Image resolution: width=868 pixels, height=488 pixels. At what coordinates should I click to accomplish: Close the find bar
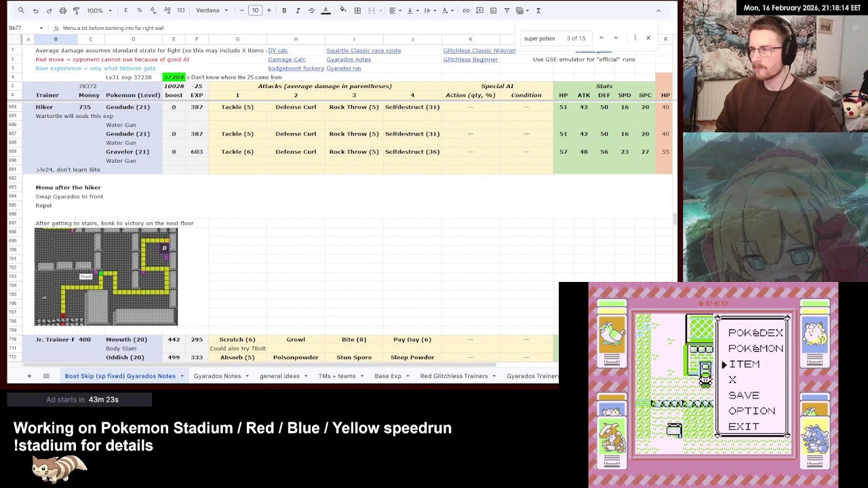point(648,38)
